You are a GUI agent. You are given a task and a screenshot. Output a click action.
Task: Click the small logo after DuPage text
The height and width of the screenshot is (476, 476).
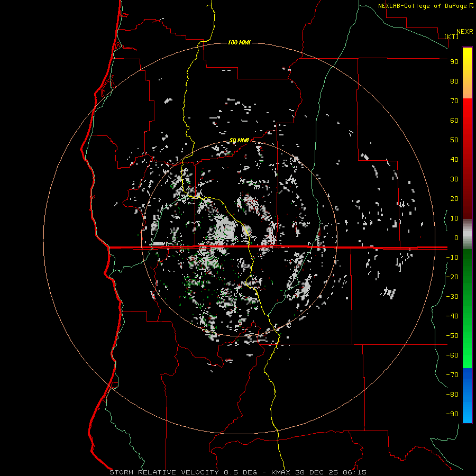[x=471, y=6]
